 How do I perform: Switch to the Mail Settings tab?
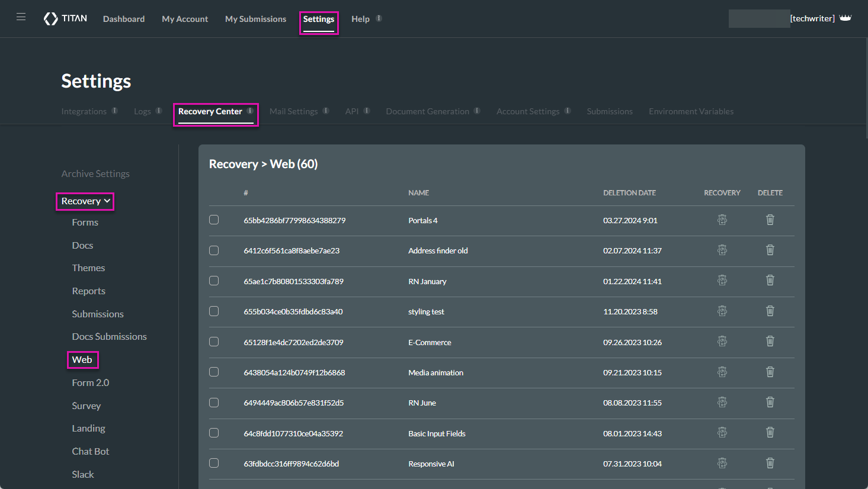(293, 111)
